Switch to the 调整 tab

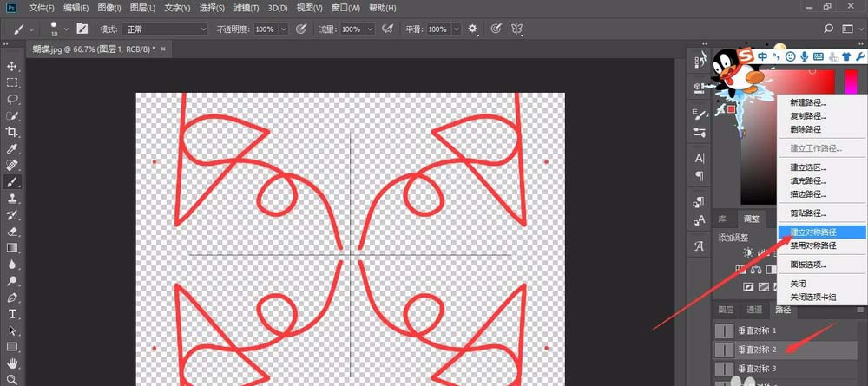pyautogui.click(x=751, y=219)
